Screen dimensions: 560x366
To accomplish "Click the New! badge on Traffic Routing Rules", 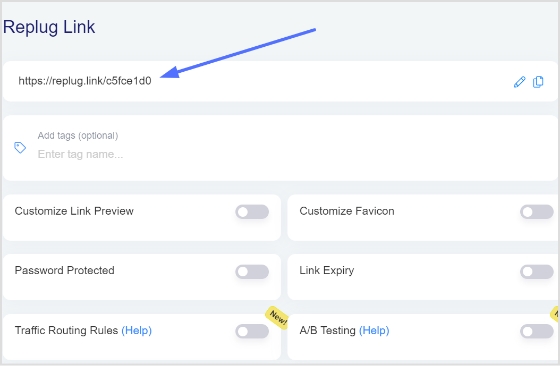I will pyautogui.click(x=278, y=317).
